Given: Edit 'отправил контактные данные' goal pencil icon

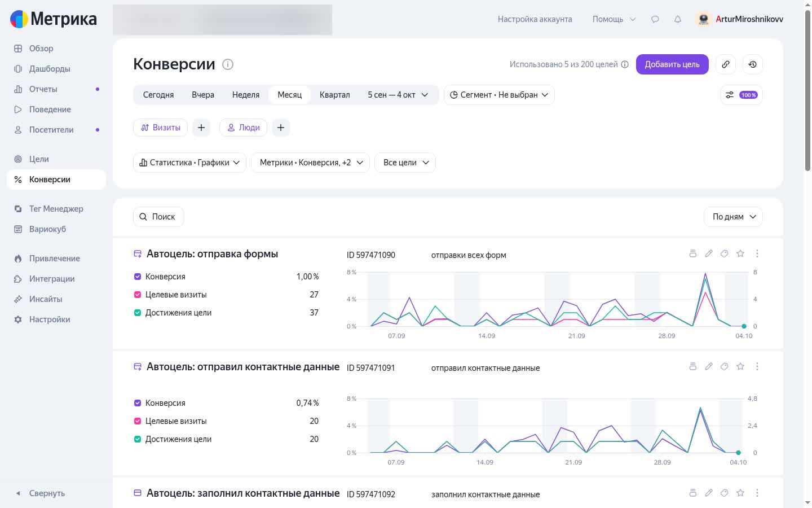Looking at the screenshot, I should [x=709, y=367].
